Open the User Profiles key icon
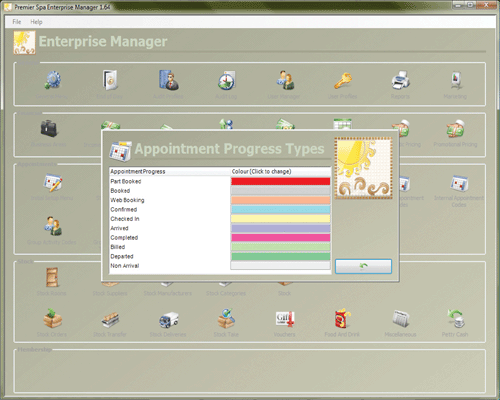The image size is (500, 400). click(342, 81)
